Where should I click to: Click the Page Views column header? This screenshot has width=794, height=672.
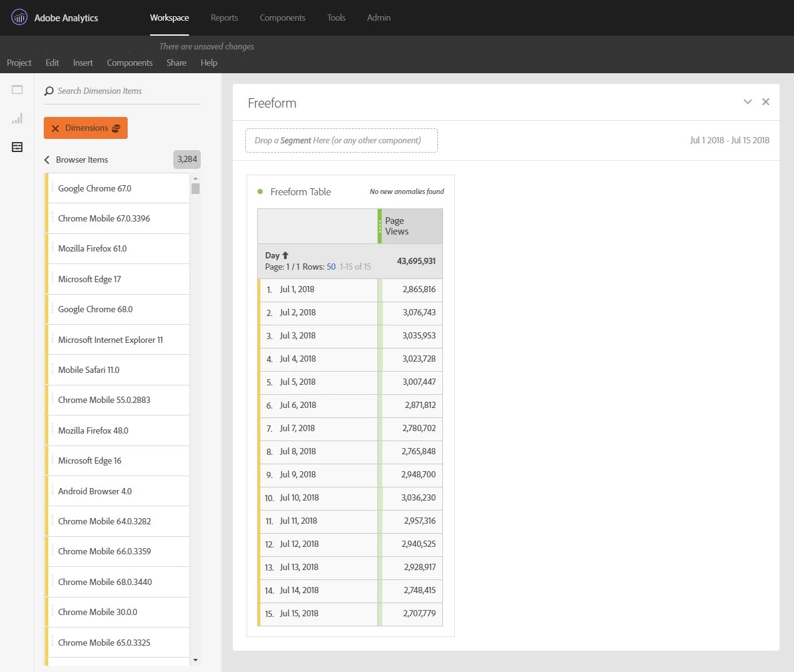click(x=410, y=226)
